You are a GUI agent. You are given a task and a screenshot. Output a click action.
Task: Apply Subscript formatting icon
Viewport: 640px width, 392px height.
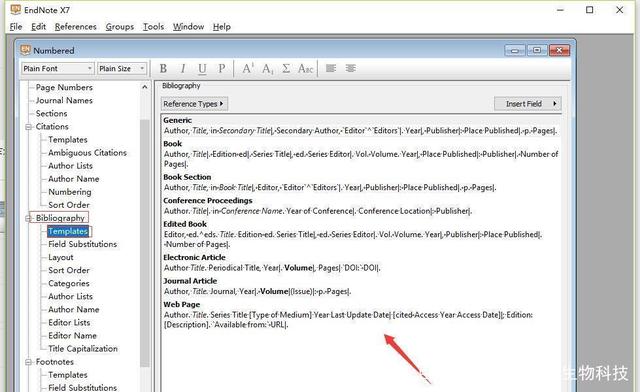pyautogui.click(x=268, y=69)
